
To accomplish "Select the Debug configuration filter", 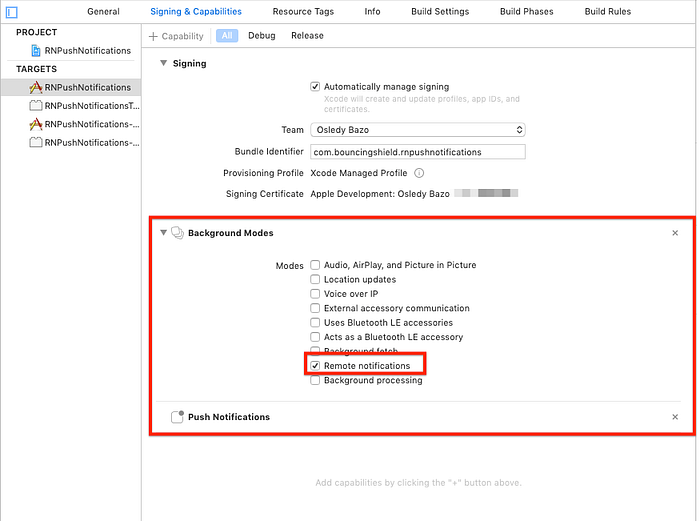I will (262, 36).
